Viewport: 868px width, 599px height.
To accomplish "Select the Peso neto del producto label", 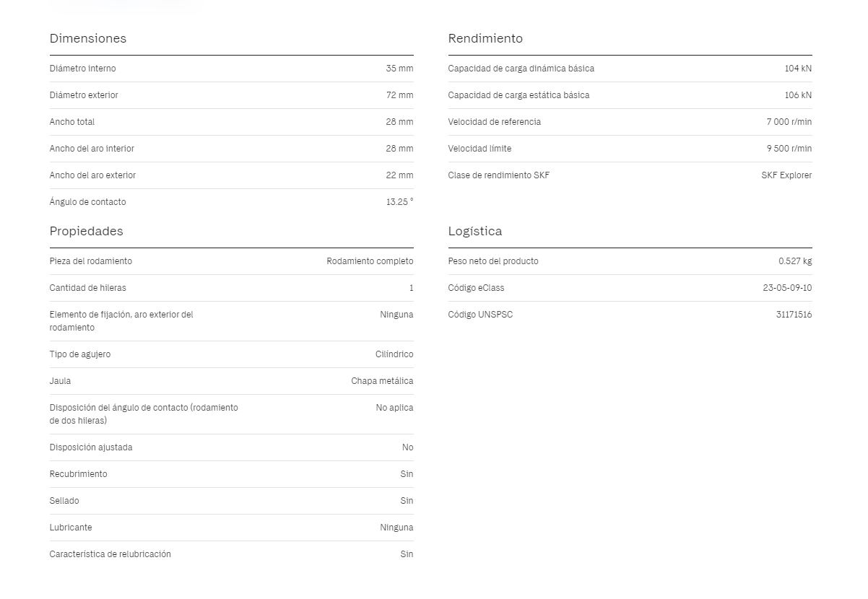I will tap(492, 261).
